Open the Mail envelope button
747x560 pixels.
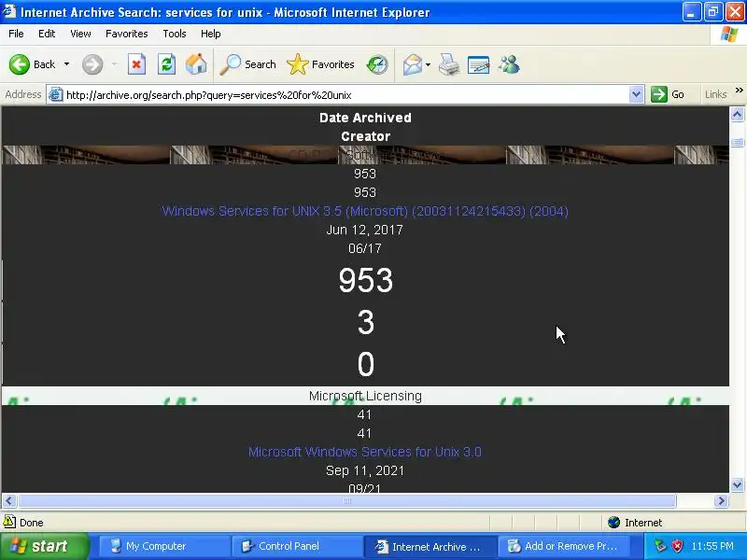(413, 64)
